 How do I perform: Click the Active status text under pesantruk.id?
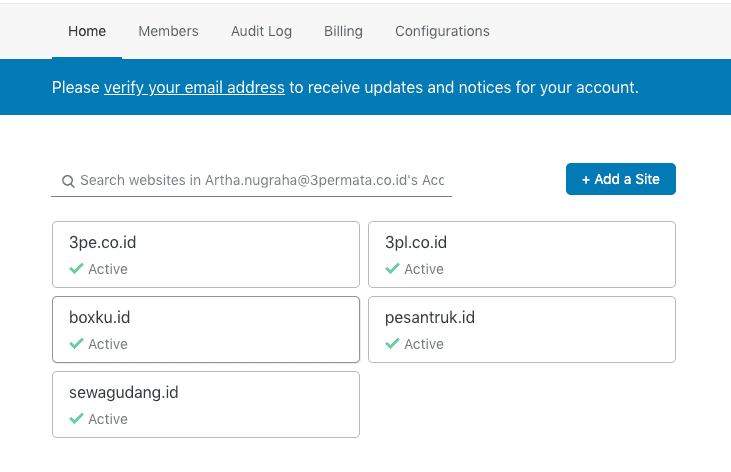coord(424,344)
